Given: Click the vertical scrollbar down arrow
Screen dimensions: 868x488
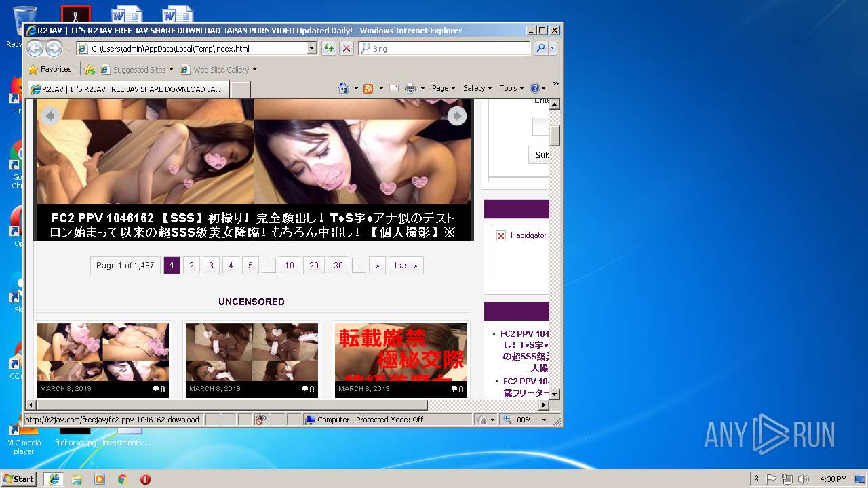Looking at the screenshot, I should click(555, 394).
